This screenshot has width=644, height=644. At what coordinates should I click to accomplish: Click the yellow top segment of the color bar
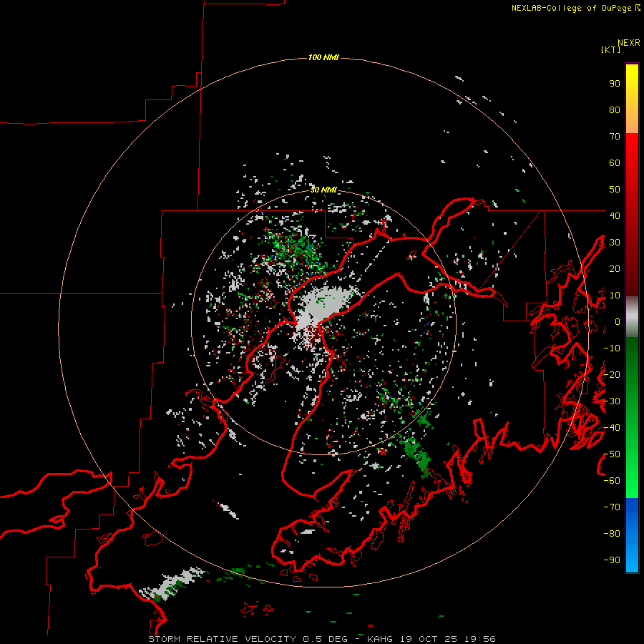click(632, 99)
